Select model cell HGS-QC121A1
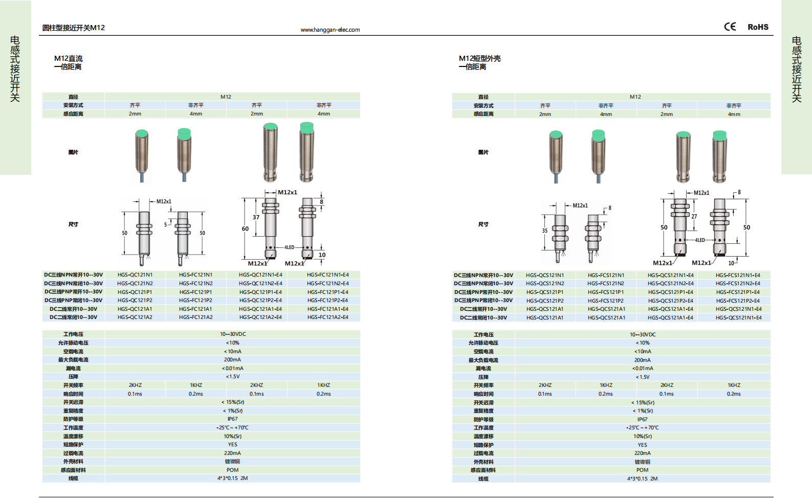This screenshot has width=812, height=504. click(135, 309)
